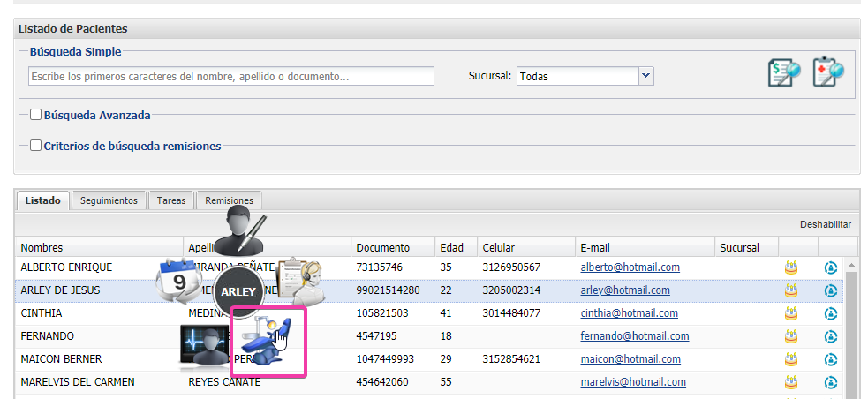The width and height of the screenshot is (868, 399).
Task: Sort by the Edad column header
Action: (x=457, y=247)
